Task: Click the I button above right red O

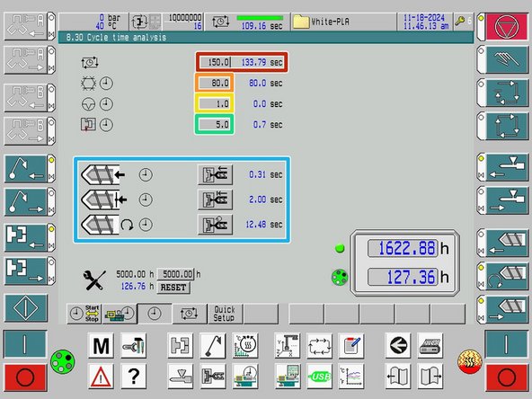Action: point(507,344)
